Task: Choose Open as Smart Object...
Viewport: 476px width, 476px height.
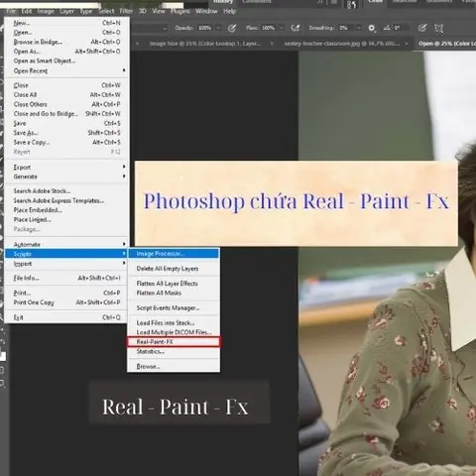Action: click(65, 60)
